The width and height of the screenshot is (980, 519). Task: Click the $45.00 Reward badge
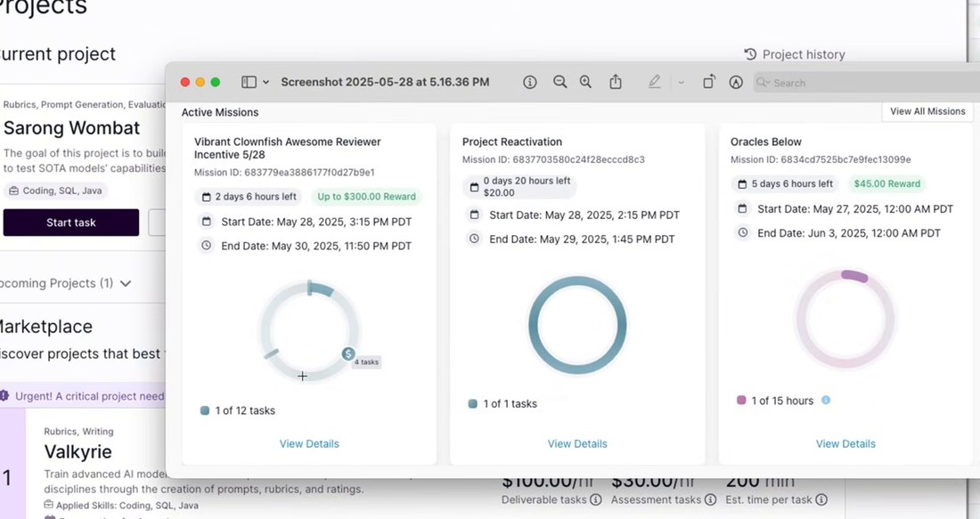[x=886, y=184]
